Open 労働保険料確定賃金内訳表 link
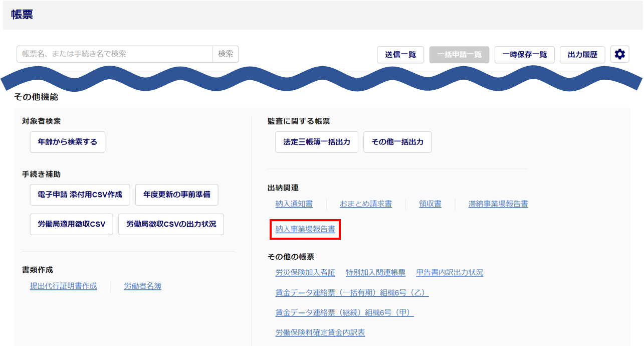The width and height of the screenshot is (644, 346). [320, 332]
